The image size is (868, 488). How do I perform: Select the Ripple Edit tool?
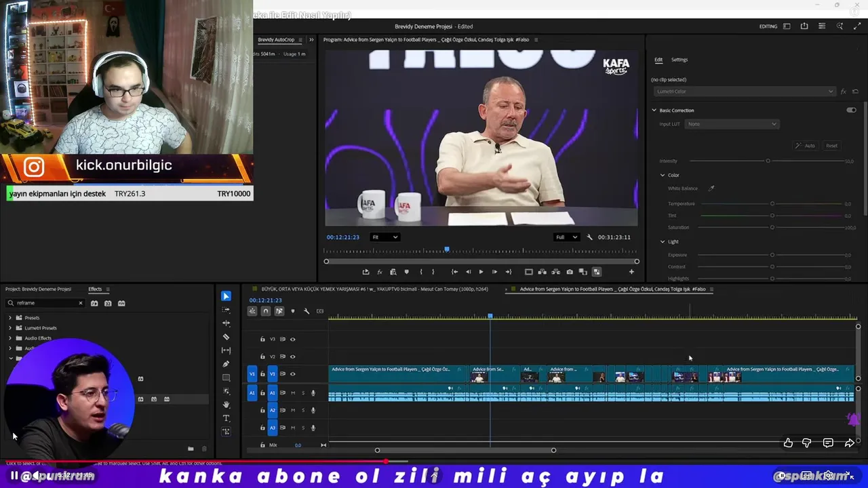coord(226,323)
